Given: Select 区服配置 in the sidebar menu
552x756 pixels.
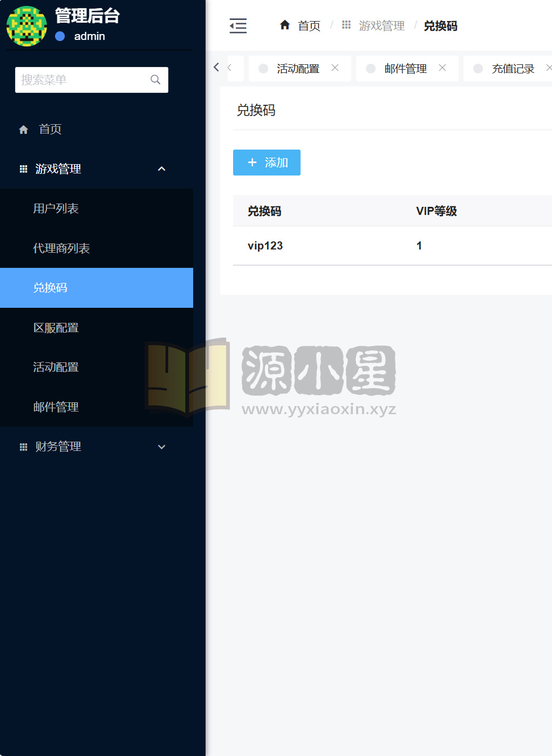Looking at the screenshot, I should click(57, 327).
